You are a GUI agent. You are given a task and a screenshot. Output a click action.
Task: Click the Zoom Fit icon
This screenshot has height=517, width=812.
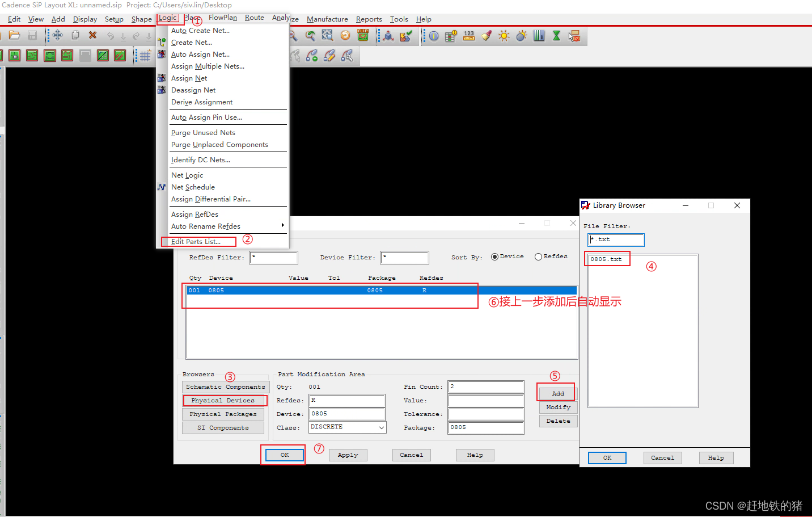328,36
